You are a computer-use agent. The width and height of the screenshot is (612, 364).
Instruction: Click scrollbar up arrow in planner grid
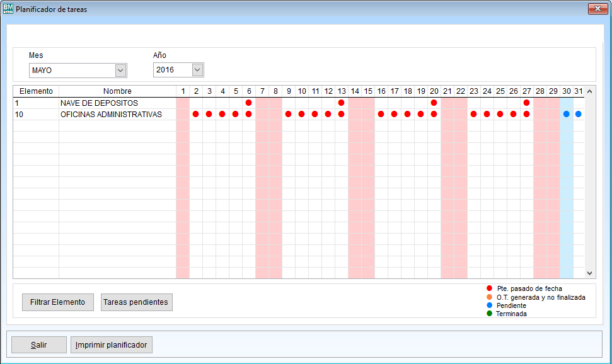tap(590, 91)
